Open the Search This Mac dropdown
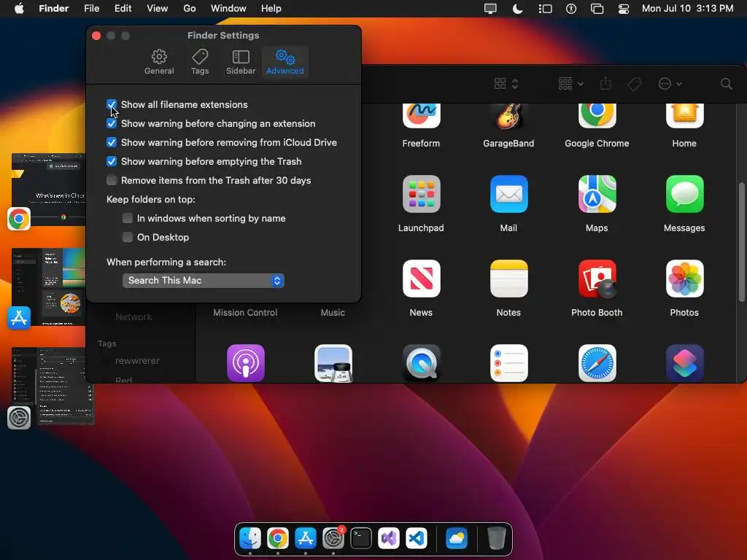This screenshot has width=747, height=560. click(204, 281)
